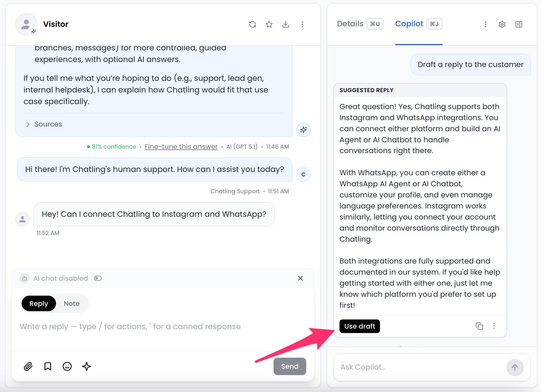The image size is (541, 392).
Task: Click visitor avatar beside Instagram question
Action: point(22,219)
